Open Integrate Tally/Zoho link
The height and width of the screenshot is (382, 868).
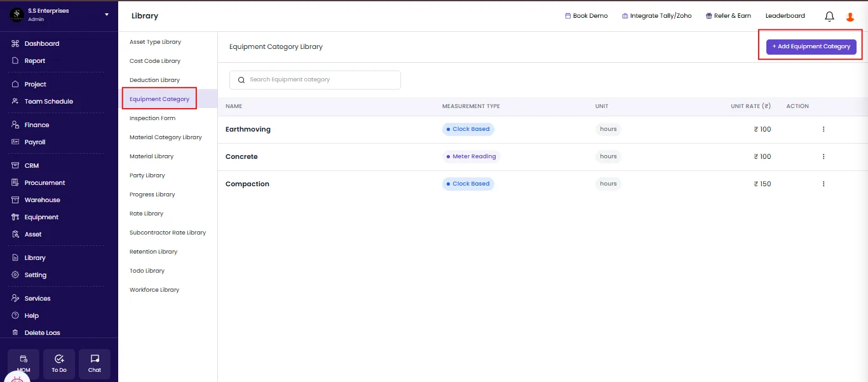(x=657, y=16)
